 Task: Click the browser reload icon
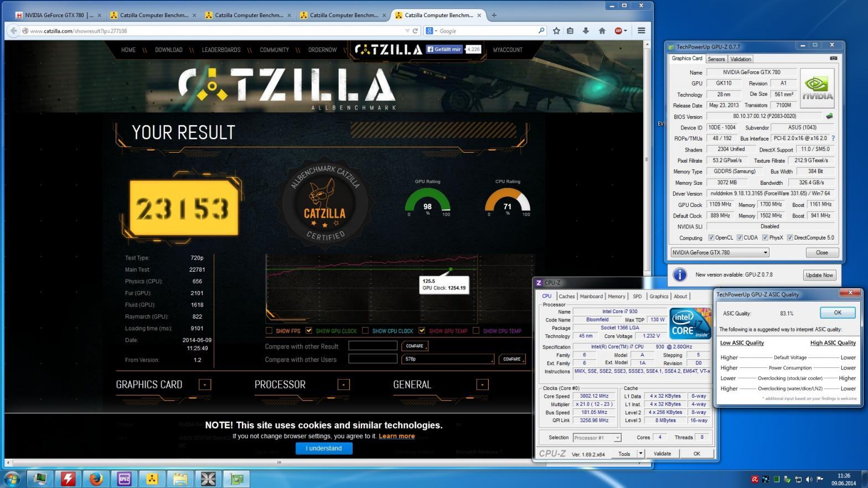(415, 31)
